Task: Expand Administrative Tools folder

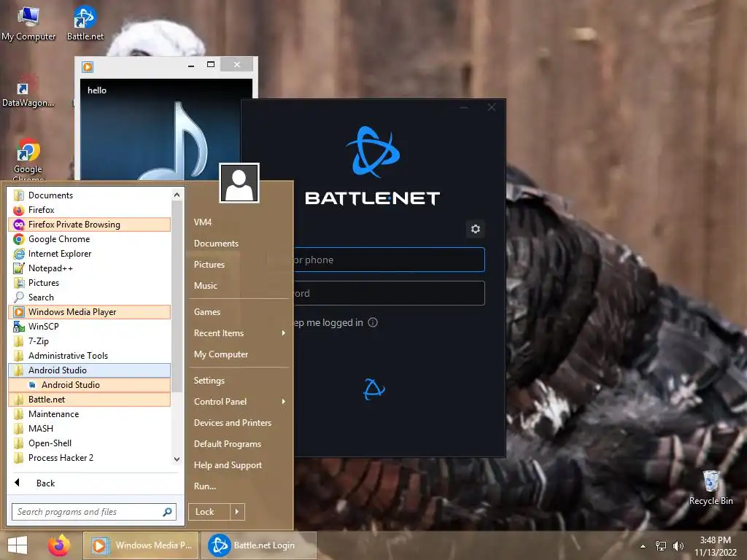Action: (x=90, y=356)
